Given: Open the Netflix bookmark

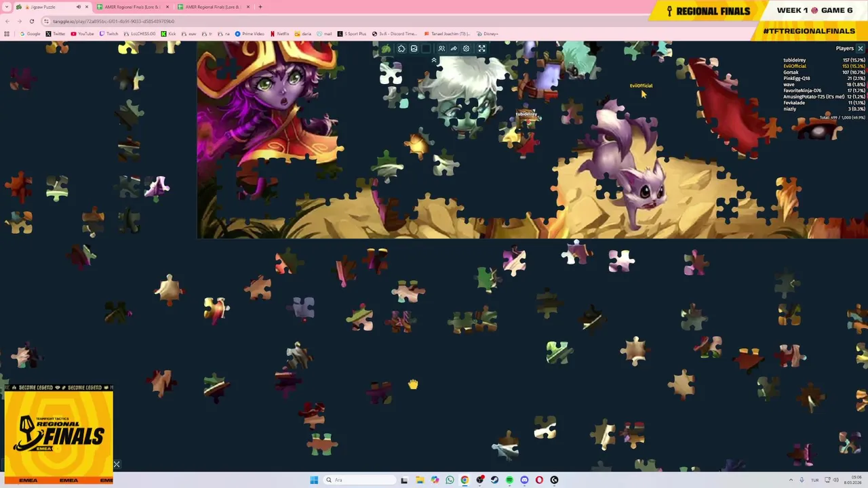Looking at the screenshot, I should coord(279,34).
